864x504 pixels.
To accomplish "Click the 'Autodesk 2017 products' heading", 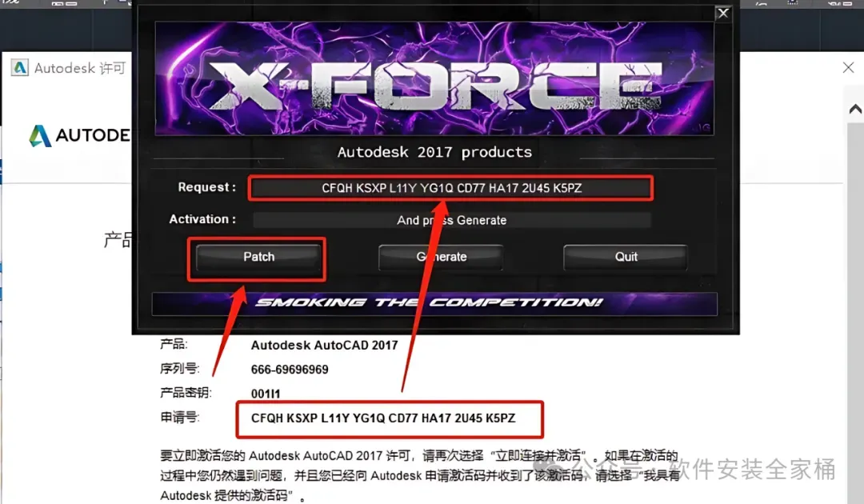I will pos(434,152).
